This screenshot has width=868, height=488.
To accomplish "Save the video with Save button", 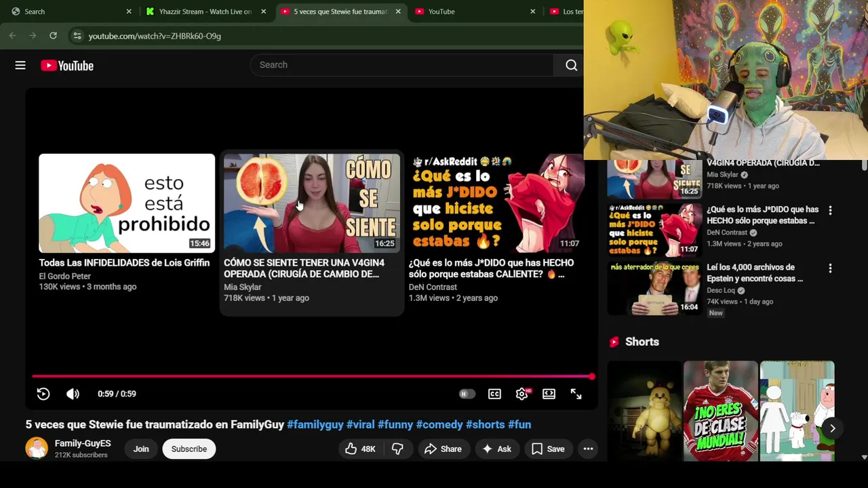I will [548, 449].
